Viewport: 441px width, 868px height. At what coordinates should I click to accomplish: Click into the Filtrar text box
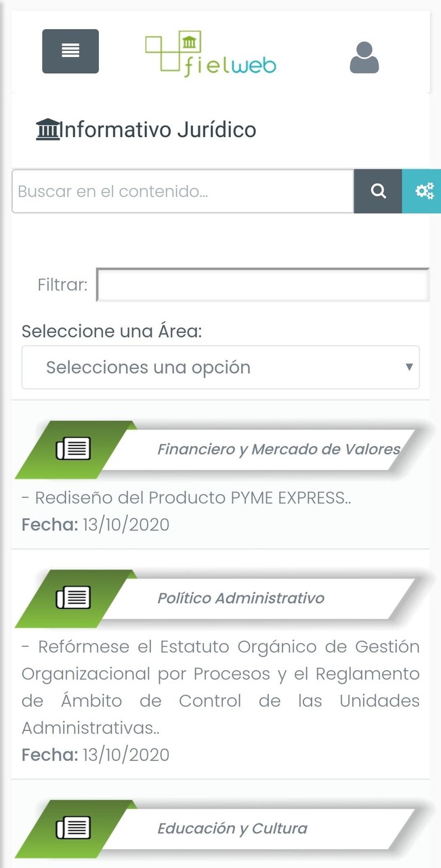263,285
